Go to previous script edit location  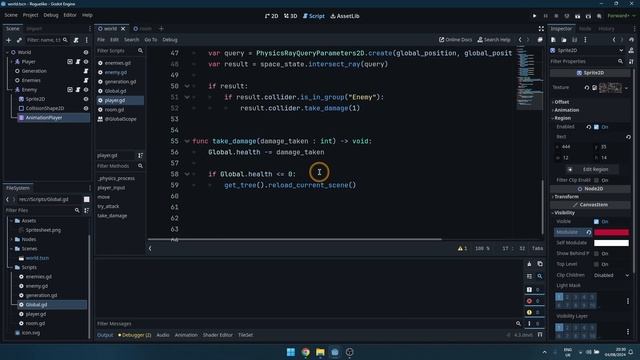pos(520,40)
